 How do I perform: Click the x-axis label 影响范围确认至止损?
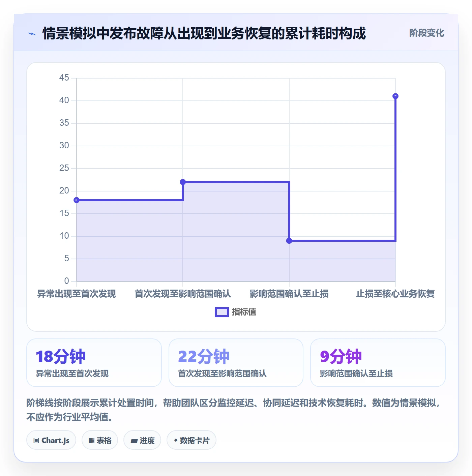pos(289,294)
